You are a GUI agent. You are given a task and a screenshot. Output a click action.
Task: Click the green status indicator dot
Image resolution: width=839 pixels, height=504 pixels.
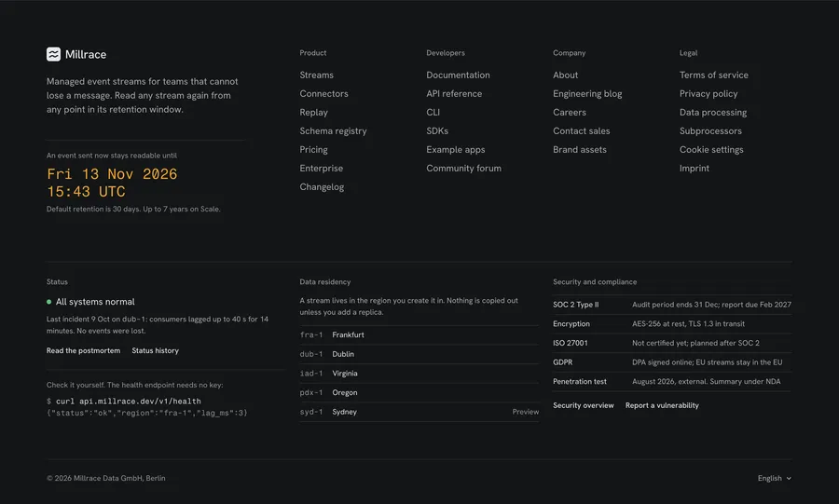(49, 302)
